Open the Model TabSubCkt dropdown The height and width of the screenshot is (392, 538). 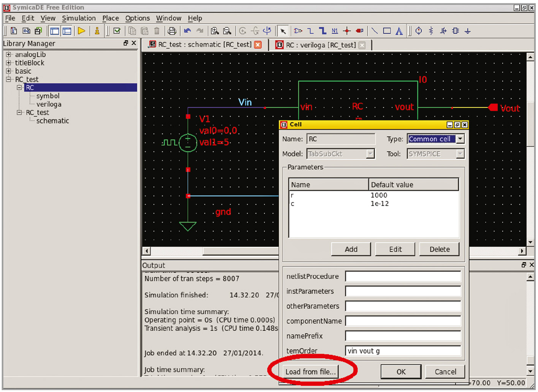[x=370, y=154]
